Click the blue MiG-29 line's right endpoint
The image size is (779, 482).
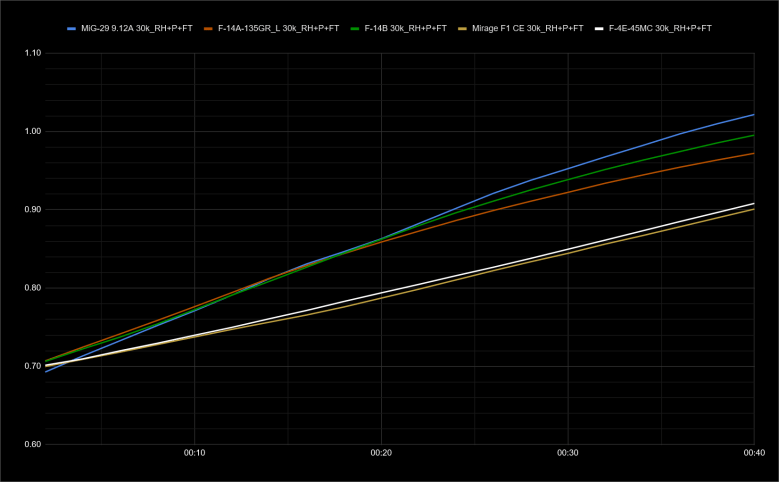click(x=753, y=114)
